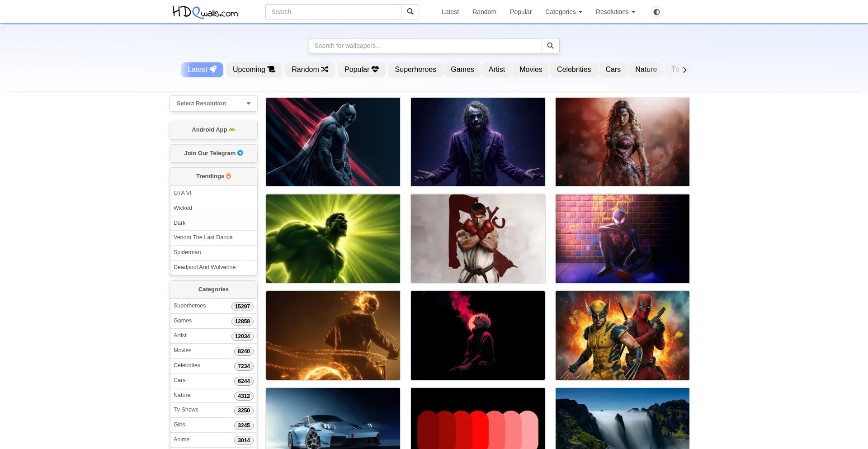Click the rocket icon inside the Latest pill
Screen dimensions: 868x449
point(212,70)
